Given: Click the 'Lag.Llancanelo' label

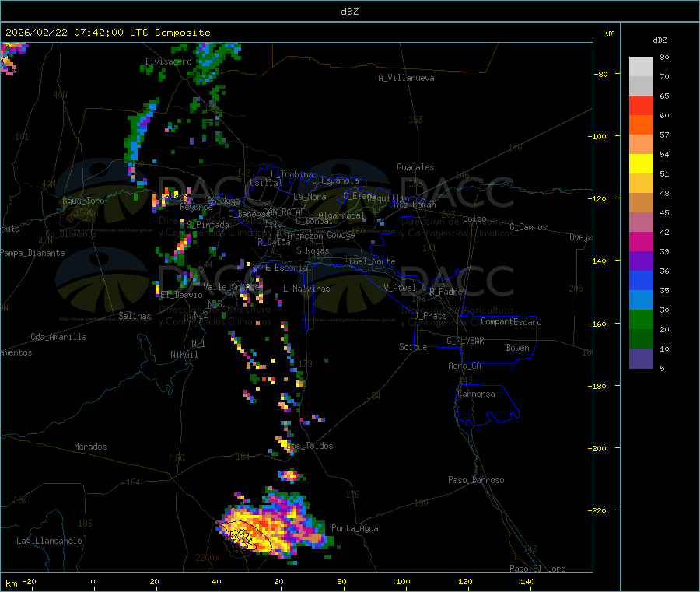Looking at the screenshot, I should tap(49, 541).
